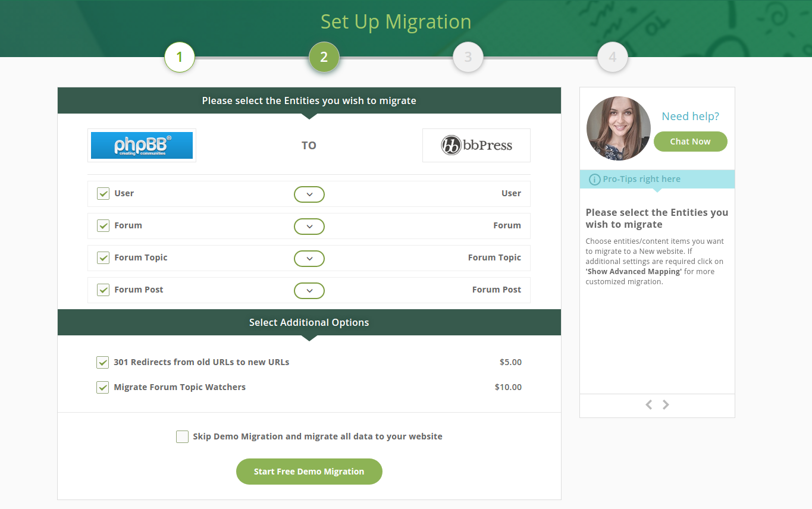Click the support agent avatar photo

click(x=619, y=128)
